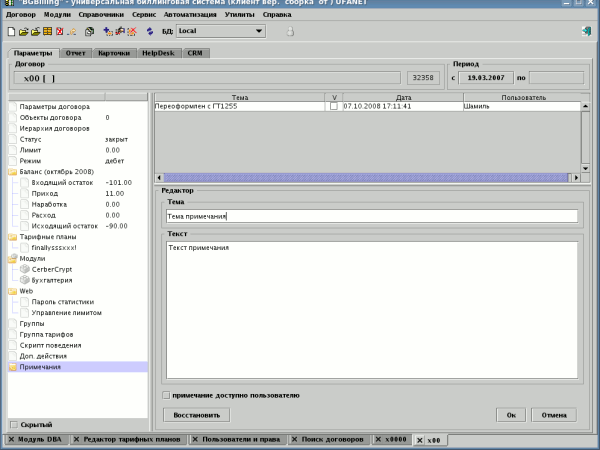
Task: Toggle the Скрытый checkbox
Action: click(x=13, y=424)
